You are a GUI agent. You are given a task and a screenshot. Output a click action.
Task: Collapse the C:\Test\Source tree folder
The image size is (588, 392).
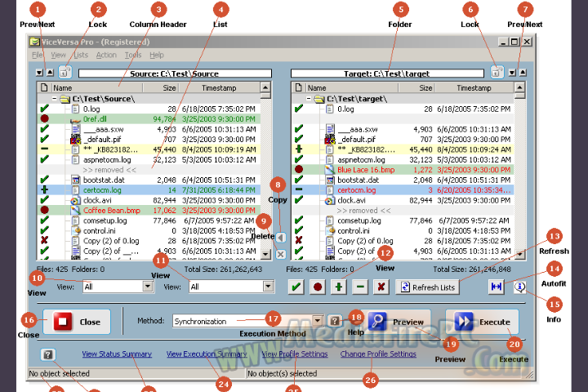(55, 99)
